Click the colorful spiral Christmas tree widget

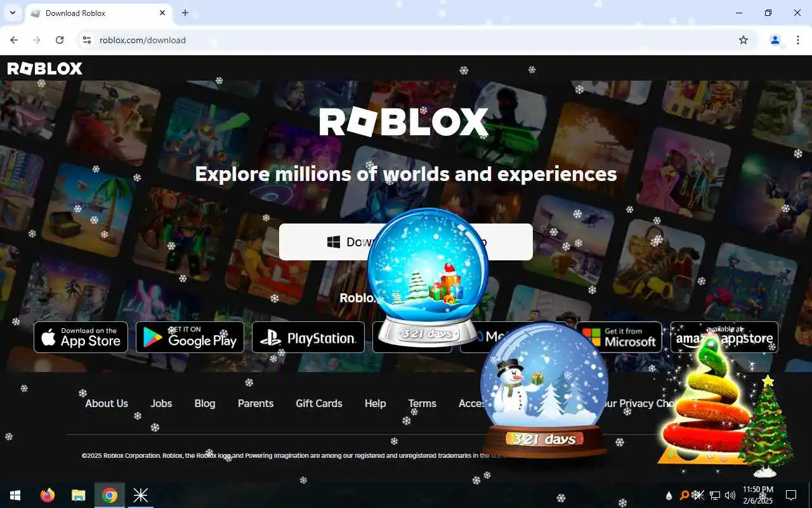point(704,400)
